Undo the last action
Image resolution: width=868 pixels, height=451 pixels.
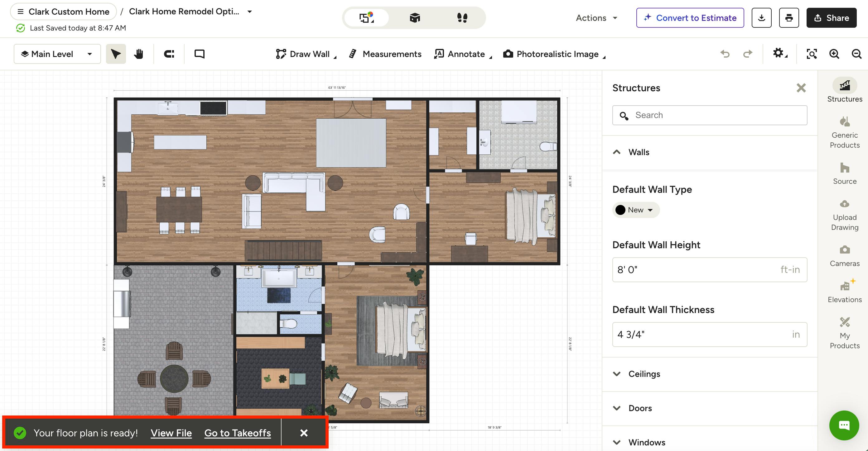[725, 54]
